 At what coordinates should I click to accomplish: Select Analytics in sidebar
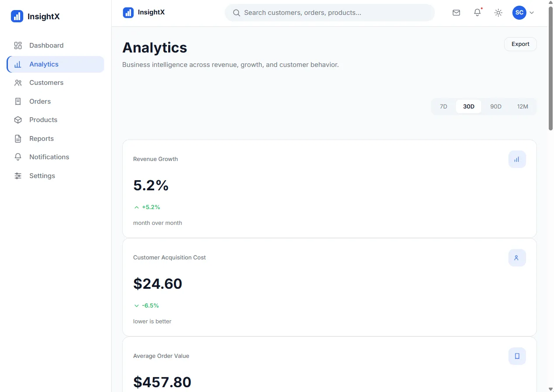point(56,64)
